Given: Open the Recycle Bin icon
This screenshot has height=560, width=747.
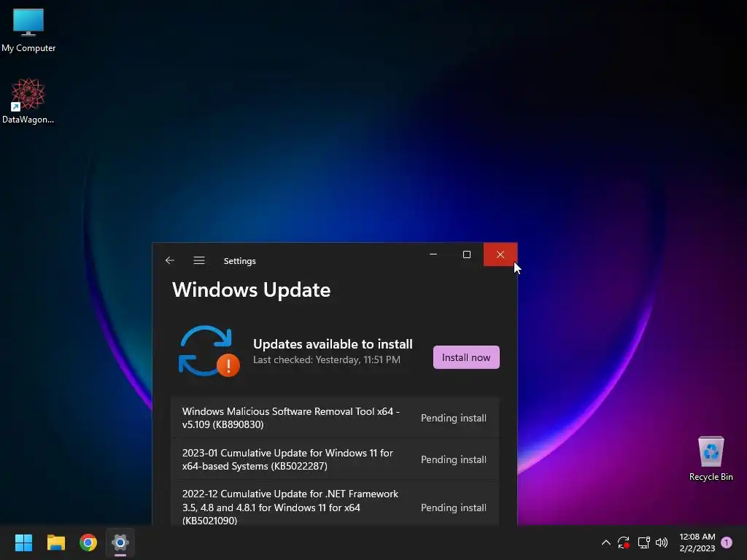Looking at the screenshot, I should [711, 459].
